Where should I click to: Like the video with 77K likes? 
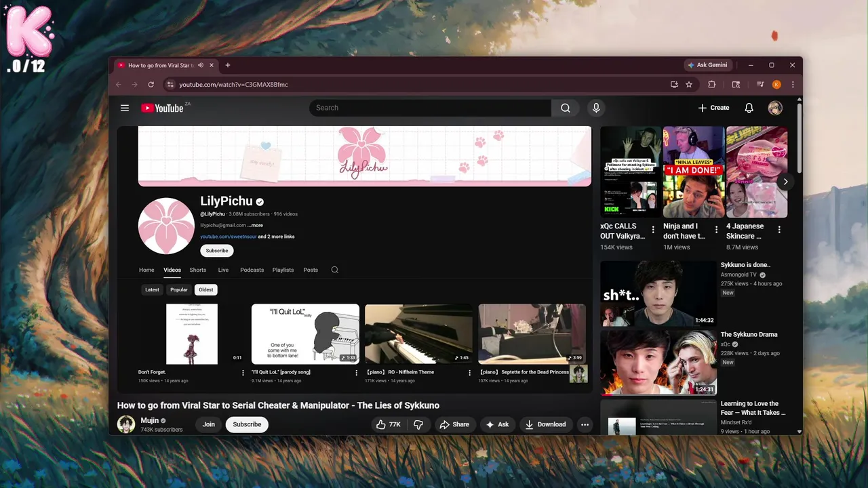click(389, 424)
